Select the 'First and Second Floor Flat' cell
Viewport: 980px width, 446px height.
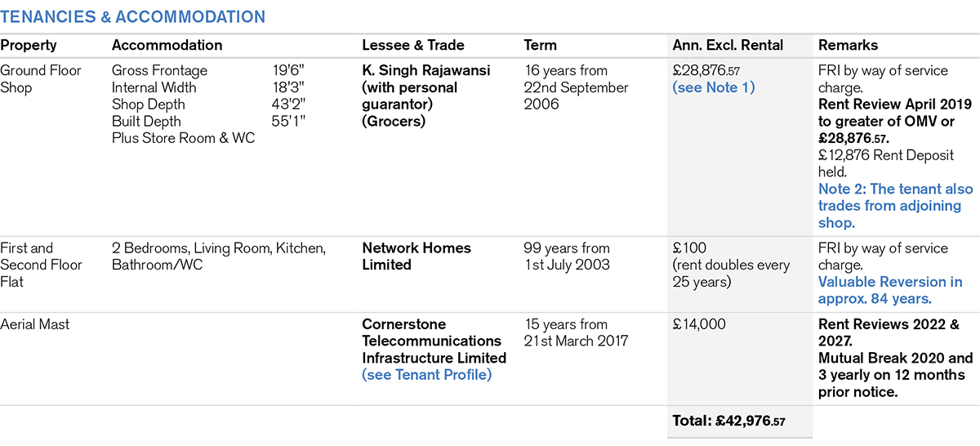click(x=41, y=265)
